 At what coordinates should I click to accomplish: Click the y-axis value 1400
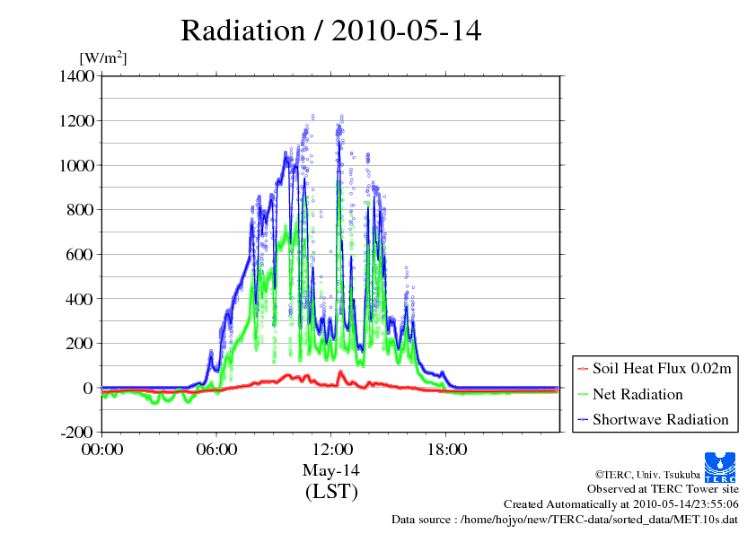(76, 75)
